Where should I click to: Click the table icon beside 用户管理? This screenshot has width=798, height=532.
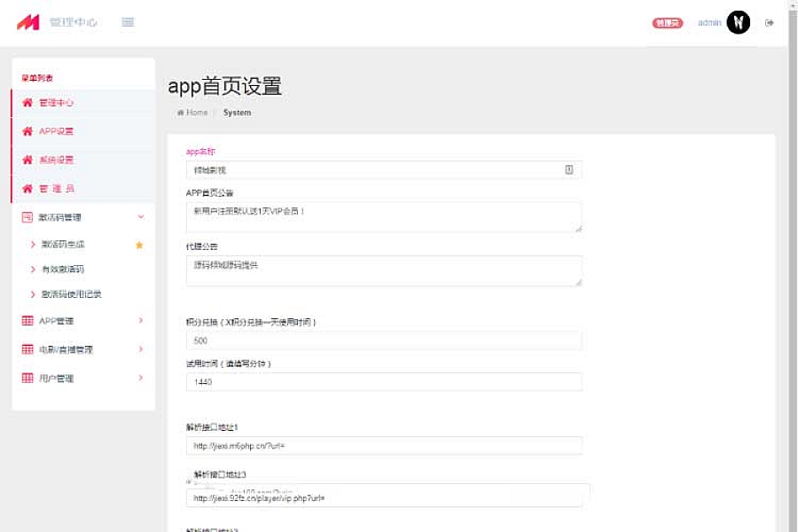pyautogui.click(x=27, y=379)
